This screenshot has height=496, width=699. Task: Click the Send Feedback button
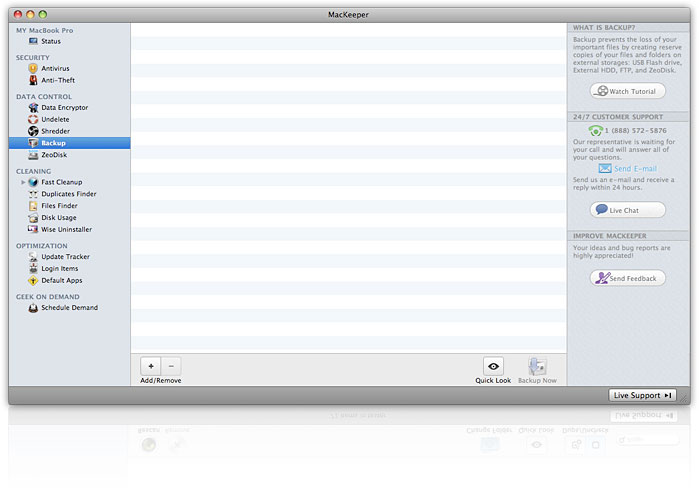[x=628, y=278]
